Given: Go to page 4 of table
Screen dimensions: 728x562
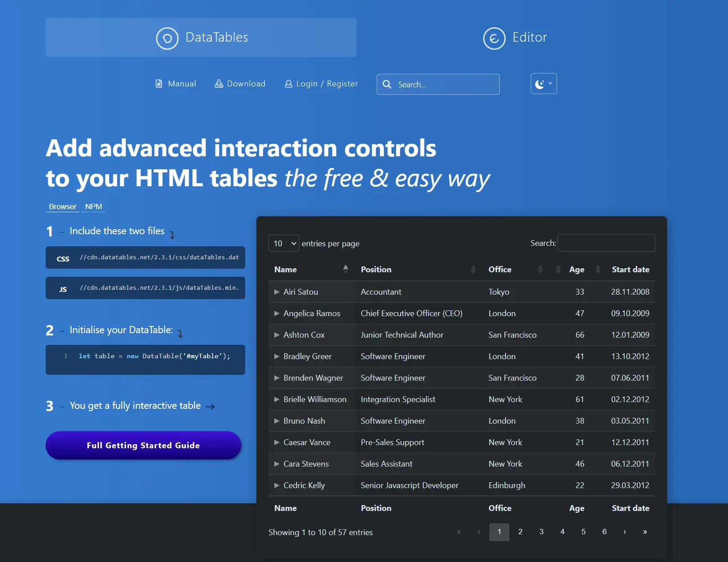Looking at the screenshot, I should 562,532.
